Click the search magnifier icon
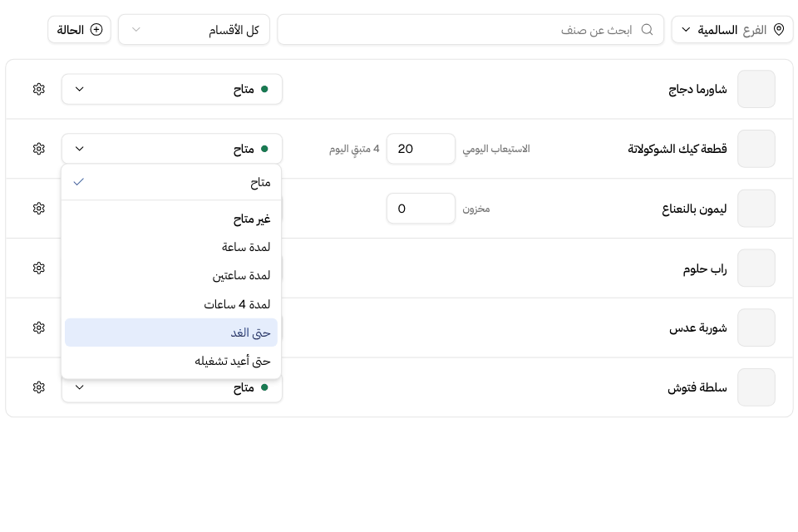Image resolution: width=798 pixels, height=532 pixels. [x=647, y=30]
